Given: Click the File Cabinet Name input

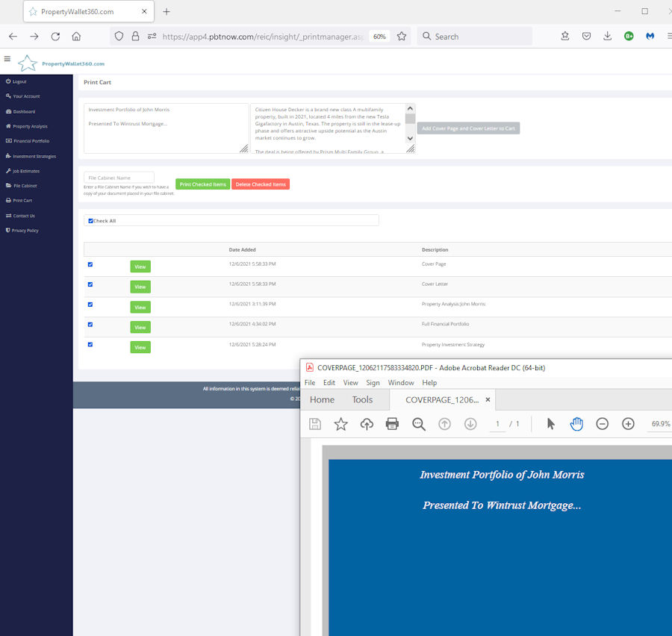Looking at the screenshot, I should 119,178.
